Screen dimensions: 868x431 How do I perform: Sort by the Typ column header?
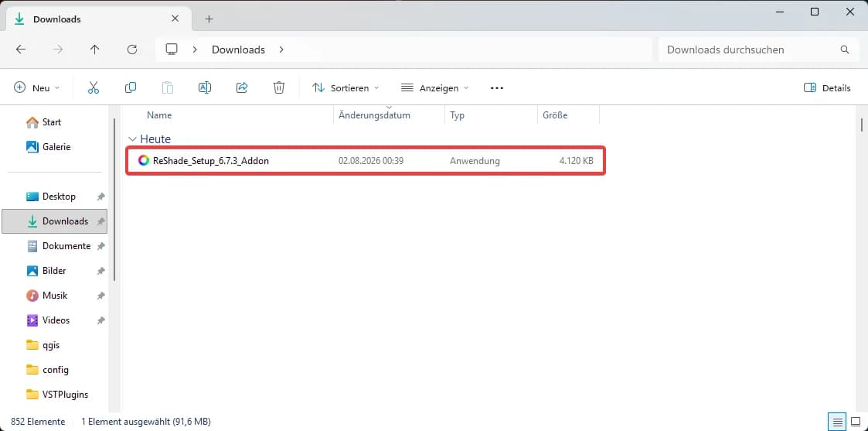(458, 115)
